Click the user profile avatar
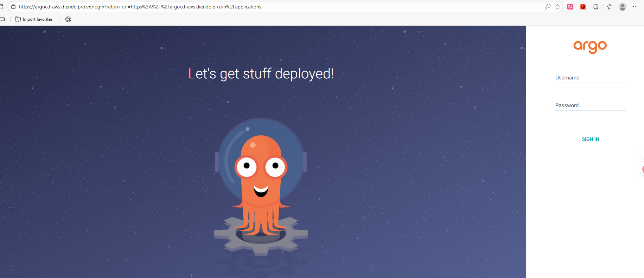Screen dimensions: 644x278 [622, 7]
